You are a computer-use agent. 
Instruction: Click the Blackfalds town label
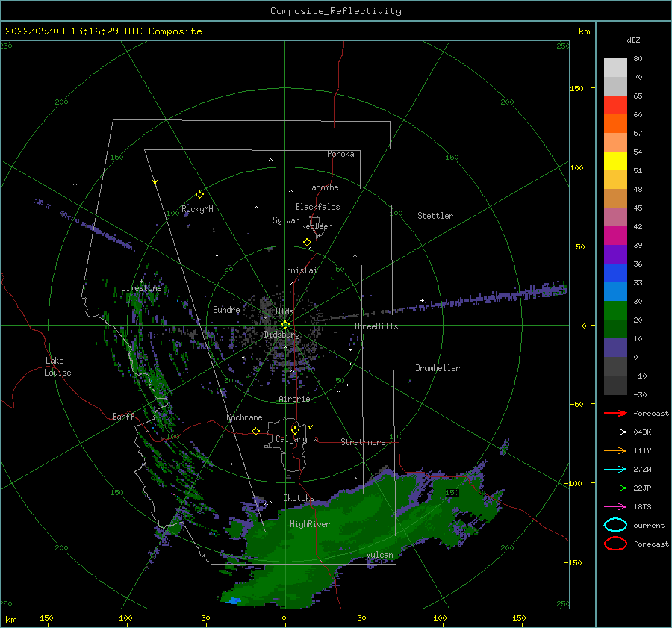[317, 207]
